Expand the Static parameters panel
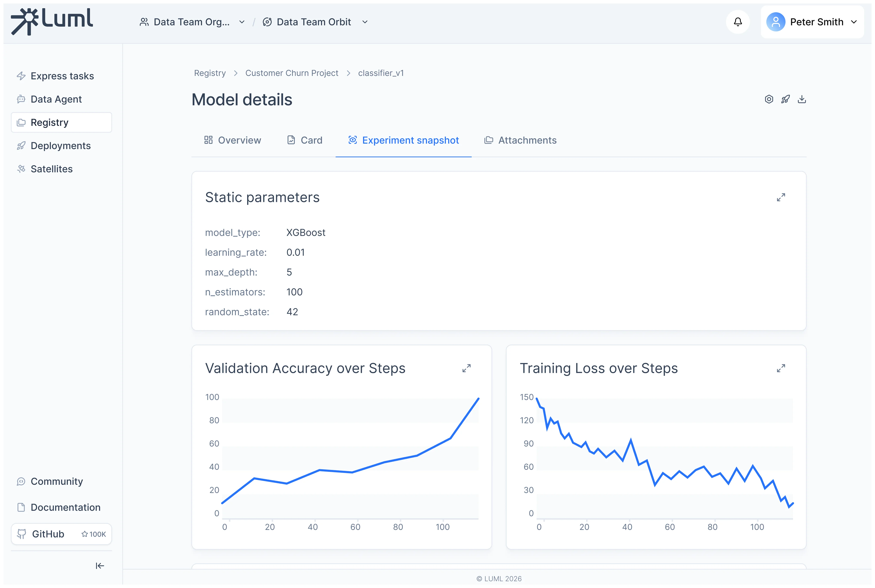Viewport: 875px width, 588px height. [781, 197]
